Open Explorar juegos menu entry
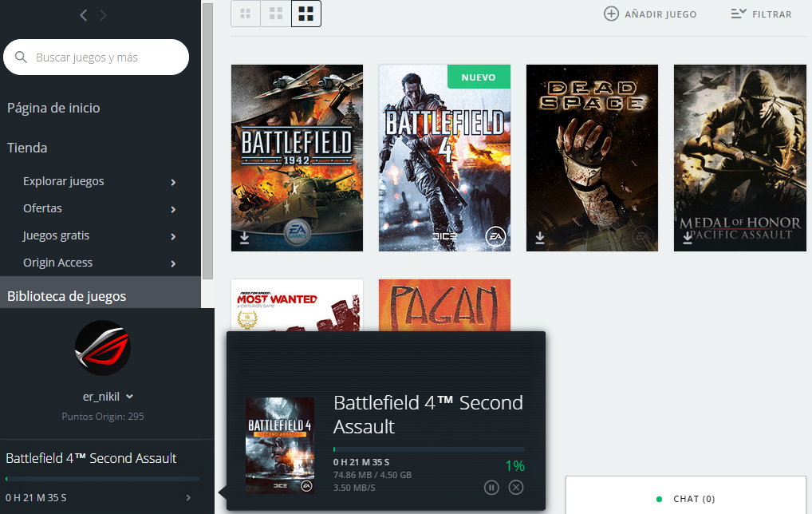The image size is (812, 514). (x=63, y=181)
